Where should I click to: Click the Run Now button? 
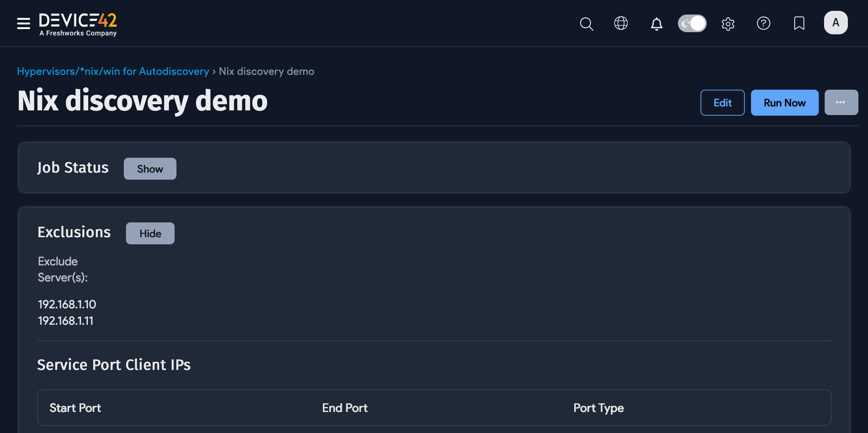point(784,103)
